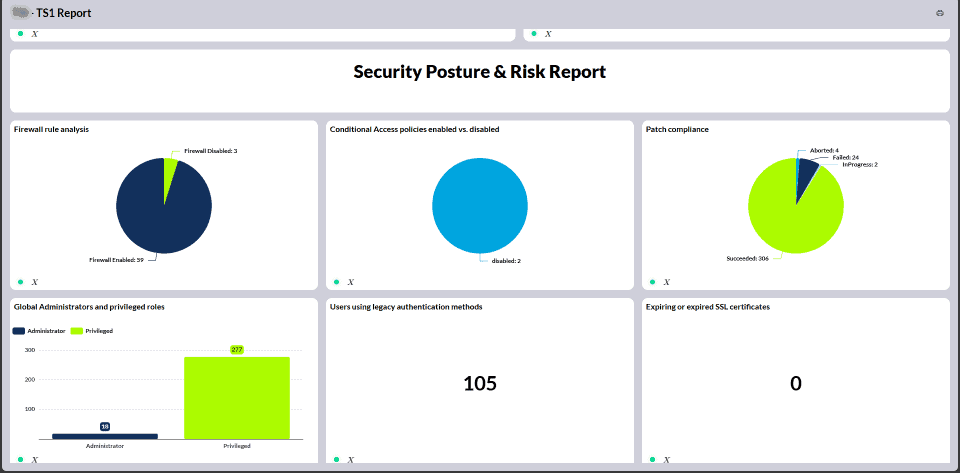Select the blue disabled policies pie
This screenshot has width=960, height=473.
click(480, 206)
